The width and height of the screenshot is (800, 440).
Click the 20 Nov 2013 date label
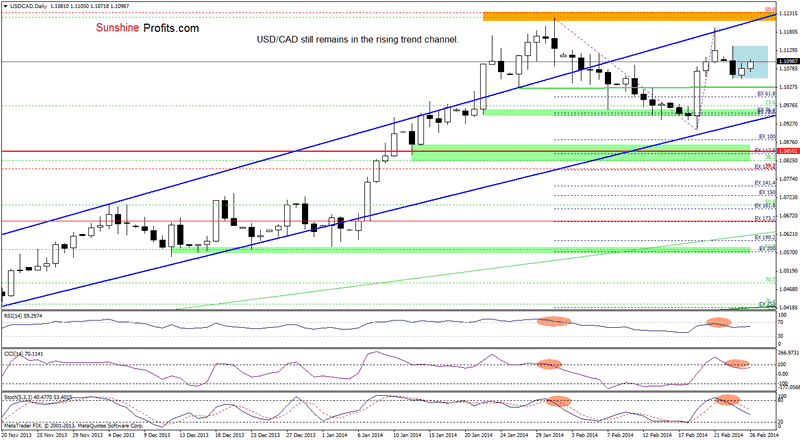pos(16,435)
